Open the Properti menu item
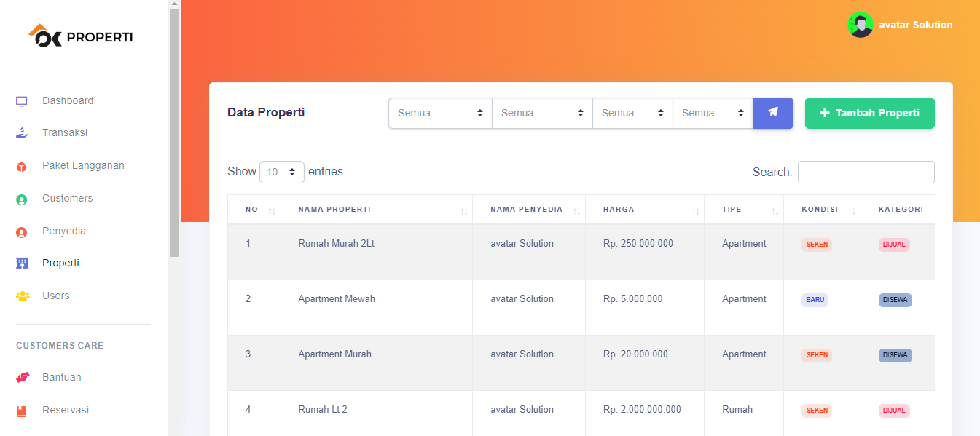The width and height of the screenshot is (980, 436). (x=60, y=263)
